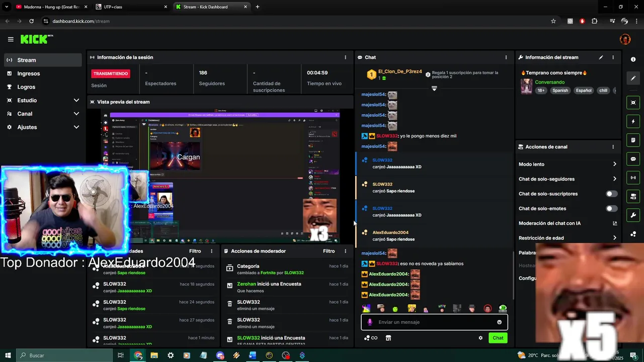Click the green Chat send button
Viewport: 644px width, 362px height.
click(498, 338)
